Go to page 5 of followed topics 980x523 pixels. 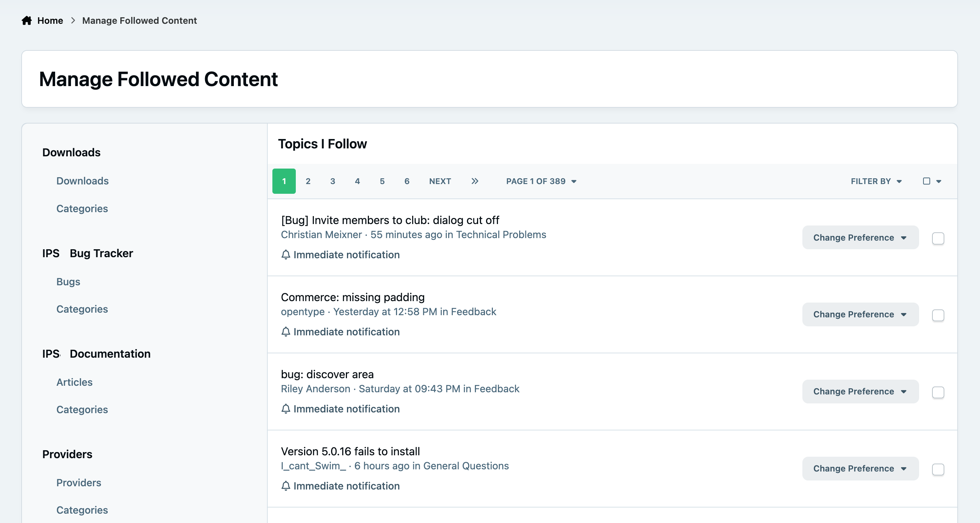(382, 181)
